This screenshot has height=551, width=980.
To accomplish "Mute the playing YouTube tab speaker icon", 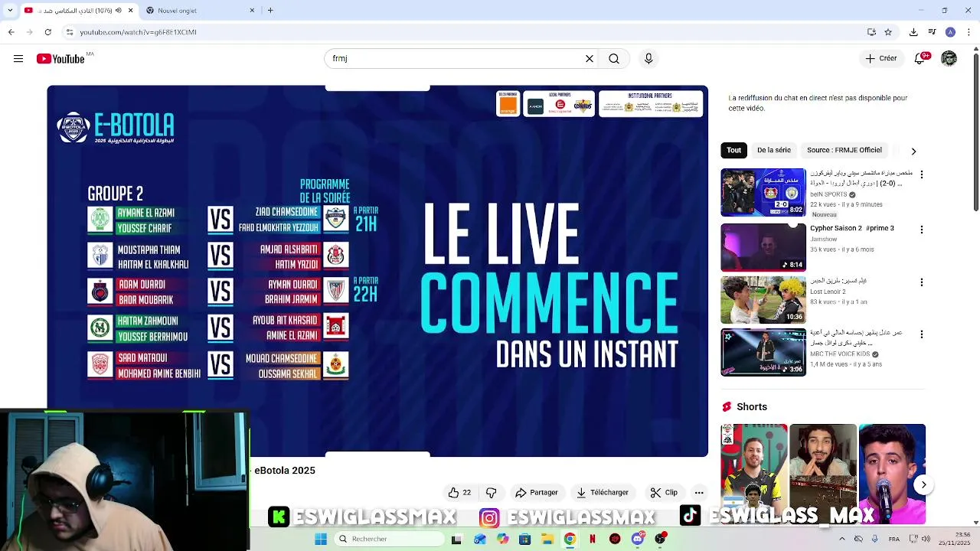I will tap(119, 11).
